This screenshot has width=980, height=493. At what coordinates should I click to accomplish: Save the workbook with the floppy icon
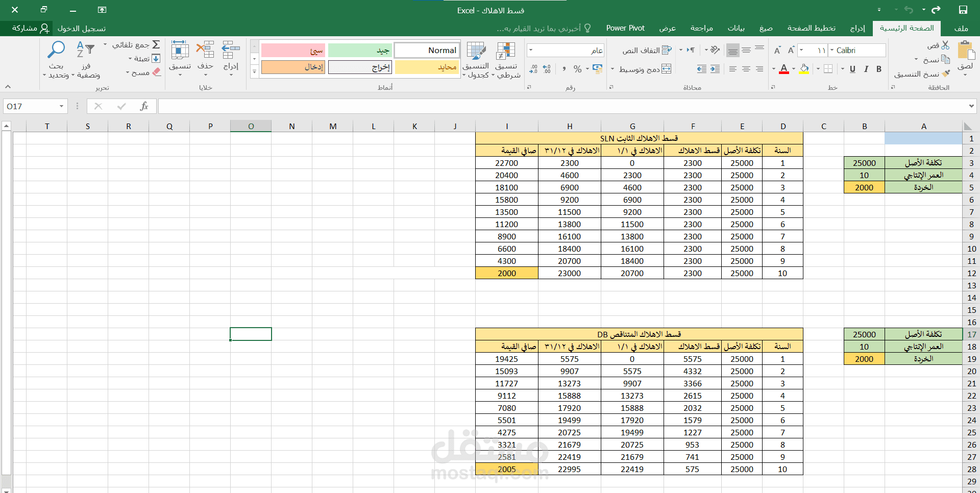[963, 10]
